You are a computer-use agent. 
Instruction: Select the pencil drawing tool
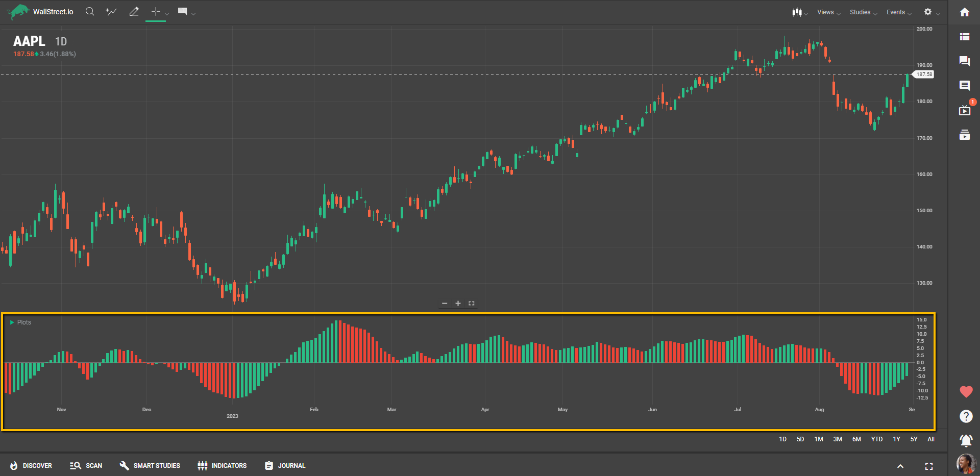134,12
